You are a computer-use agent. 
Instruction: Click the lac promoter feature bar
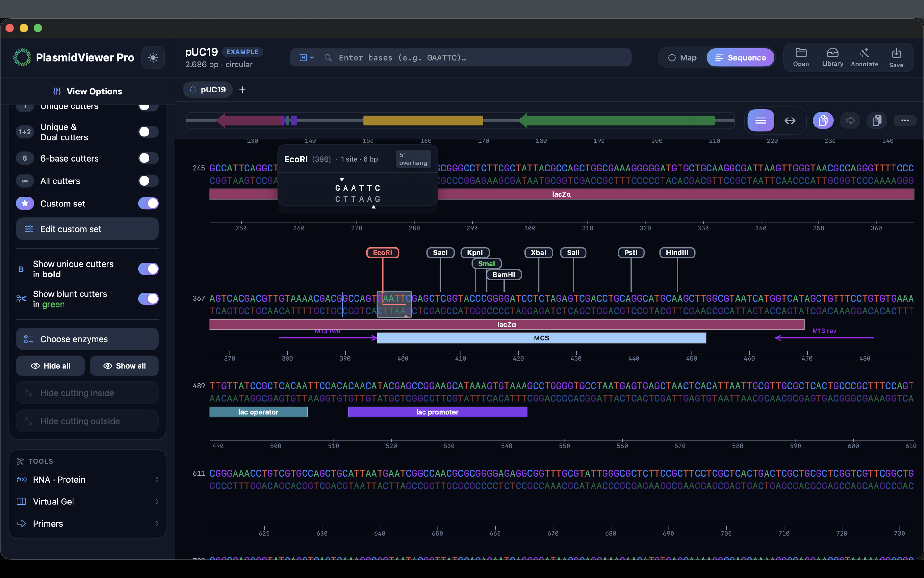438,412
